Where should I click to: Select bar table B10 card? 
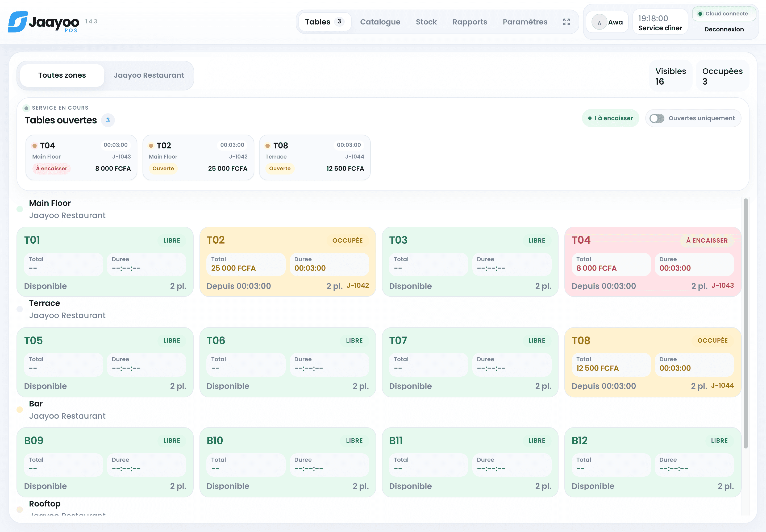click(287, 462)
